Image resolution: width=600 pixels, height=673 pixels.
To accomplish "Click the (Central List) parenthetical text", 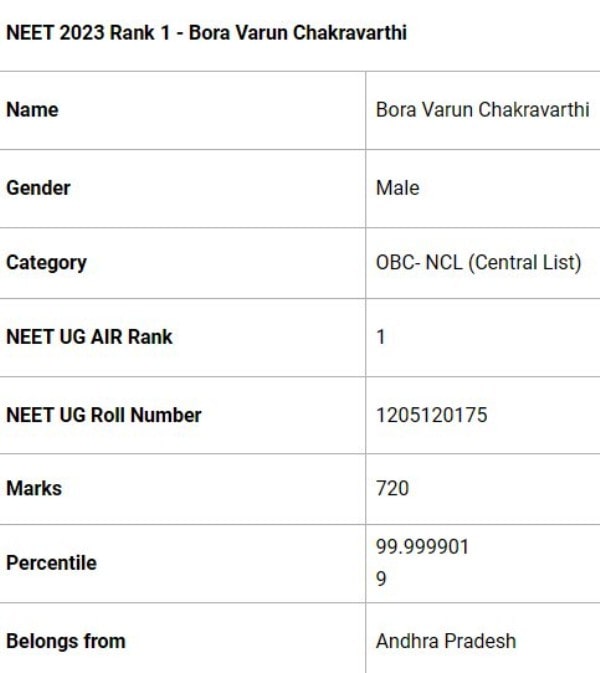I will point(524,263).
